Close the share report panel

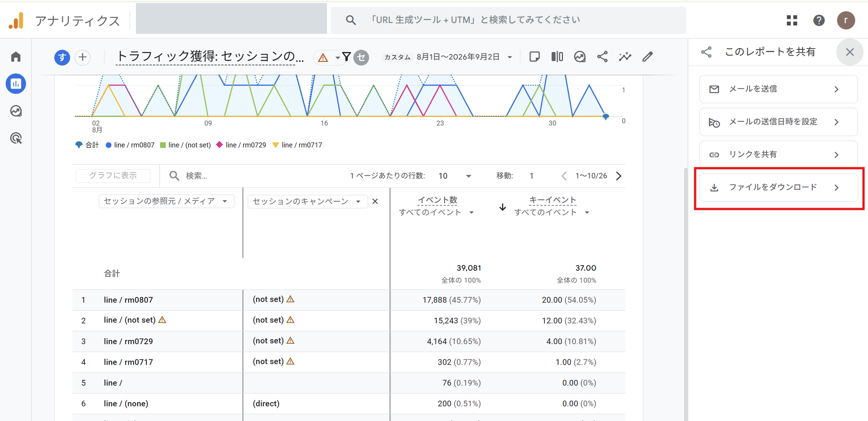click(850, 52)
